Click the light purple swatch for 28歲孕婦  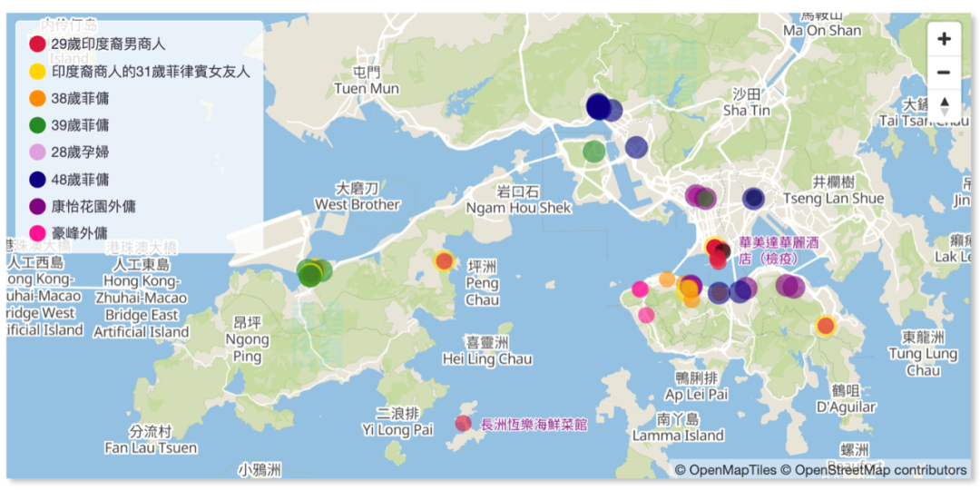click(37, 152)
